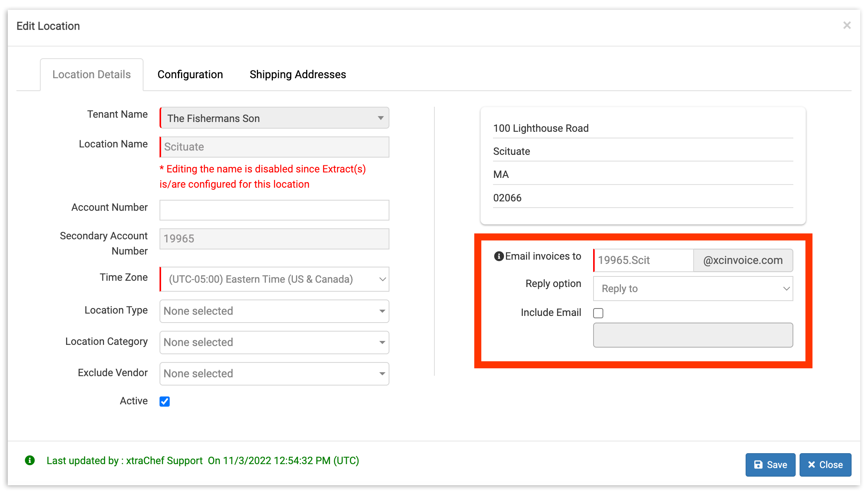Screen dimensions: 868x495
Task: Click info icon beside Email invoices to
Action: pos(499,256)
